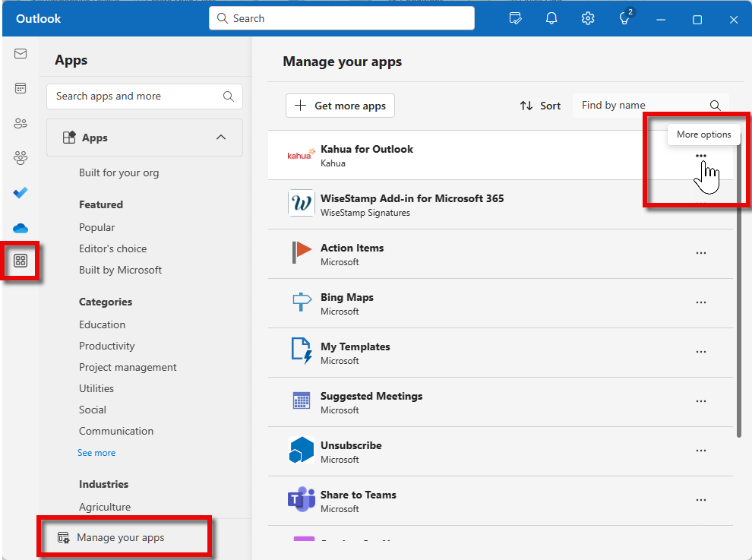Select Built by Microsoft in Featured
This screenshot has height=560, width=752.
(x=120, y=270)
